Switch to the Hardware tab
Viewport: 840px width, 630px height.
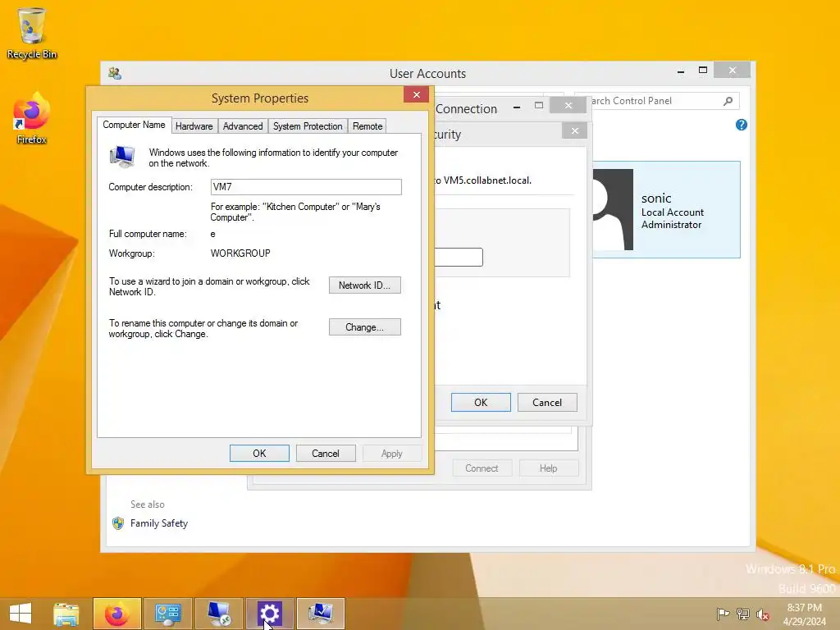194,126
